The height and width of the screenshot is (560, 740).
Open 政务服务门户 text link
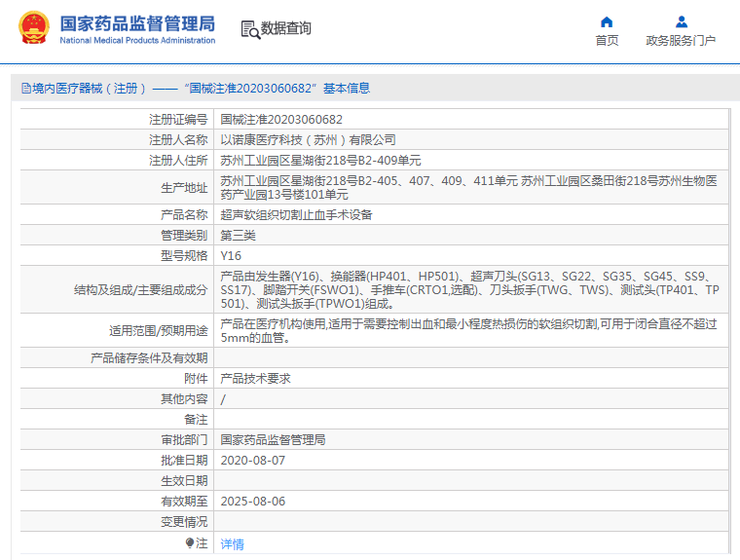[x=681, y=41]
